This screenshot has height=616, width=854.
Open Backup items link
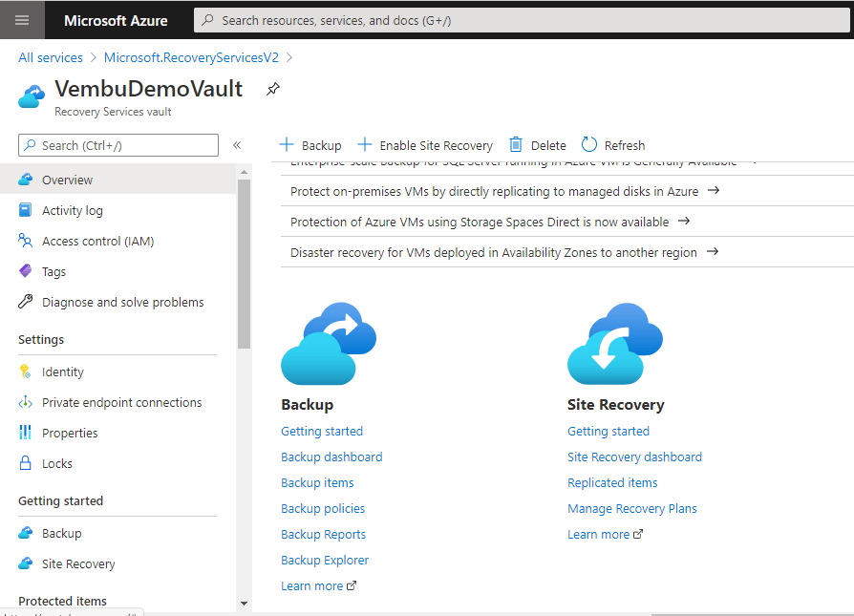click(x=317, y=483)
